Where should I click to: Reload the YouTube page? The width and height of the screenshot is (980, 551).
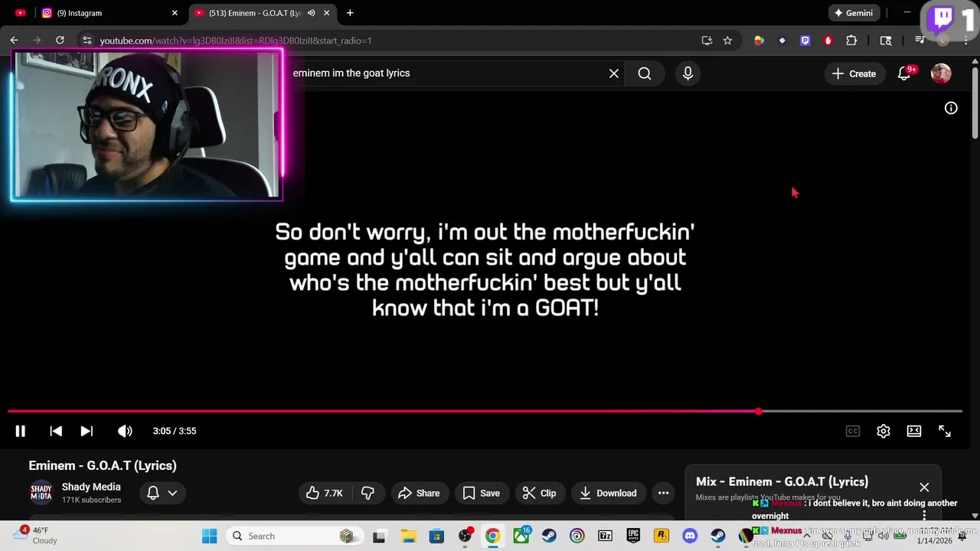coord(60,41)
